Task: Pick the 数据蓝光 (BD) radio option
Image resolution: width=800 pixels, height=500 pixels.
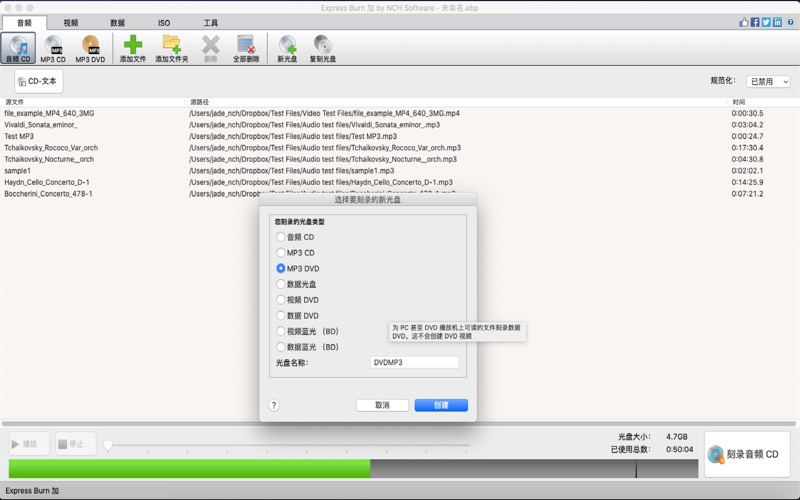Action: [281, 347]
